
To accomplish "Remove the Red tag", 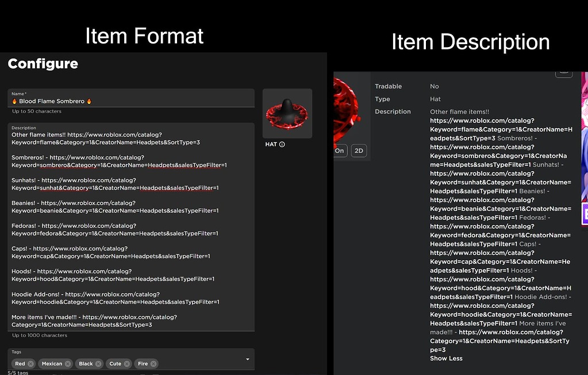I will click(x=30, y=364).
